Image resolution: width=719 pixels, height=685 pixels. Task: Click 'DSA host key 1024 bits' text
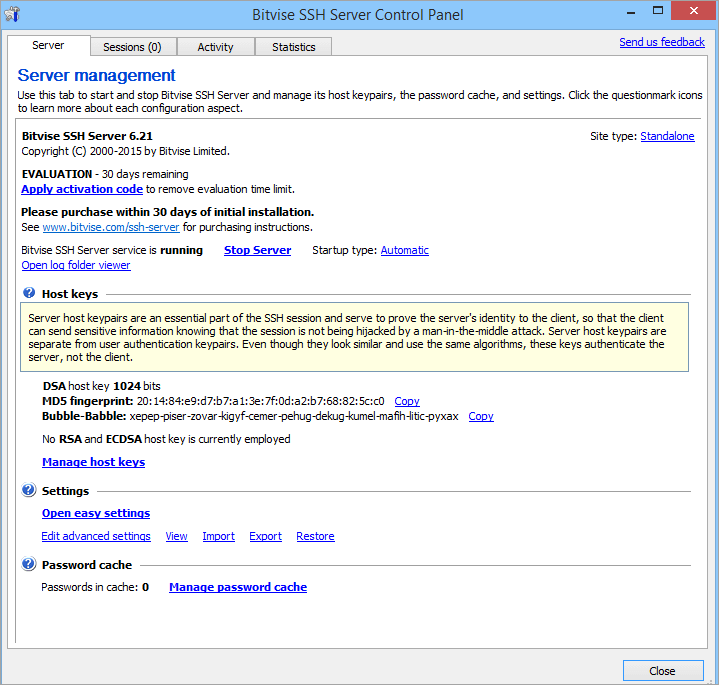101,386
